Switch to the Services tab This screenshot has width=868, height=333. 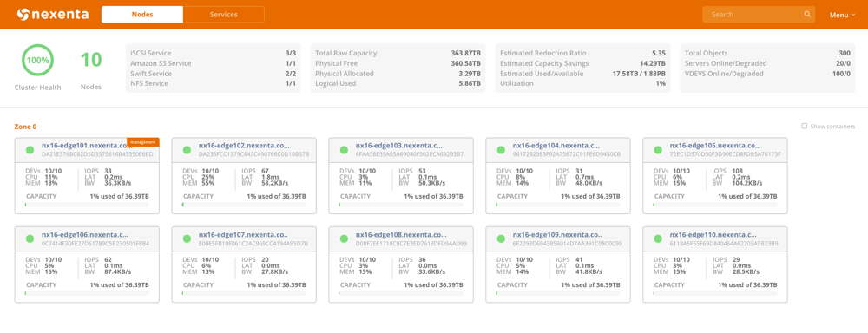[x=224, y=15]
